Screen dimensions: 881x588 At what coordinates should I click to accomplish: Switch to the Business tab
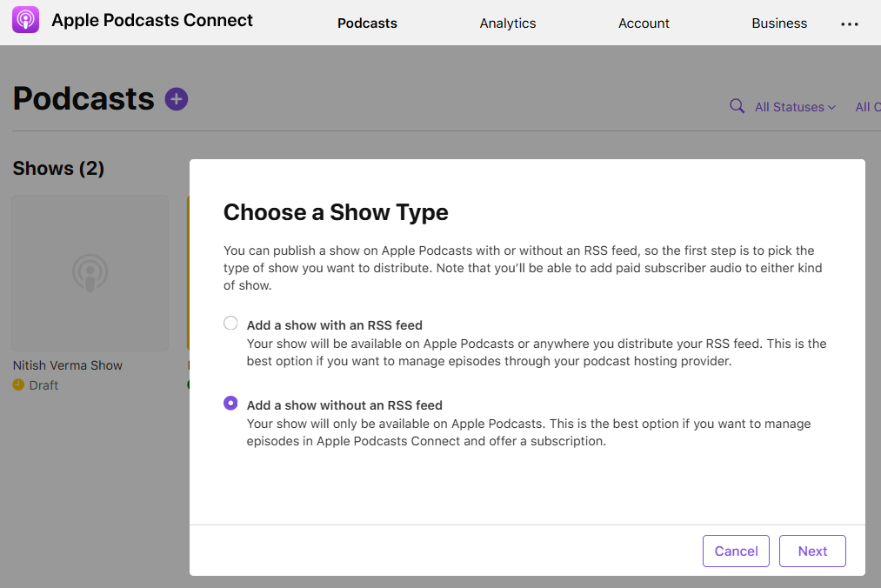tap(779, 23)
